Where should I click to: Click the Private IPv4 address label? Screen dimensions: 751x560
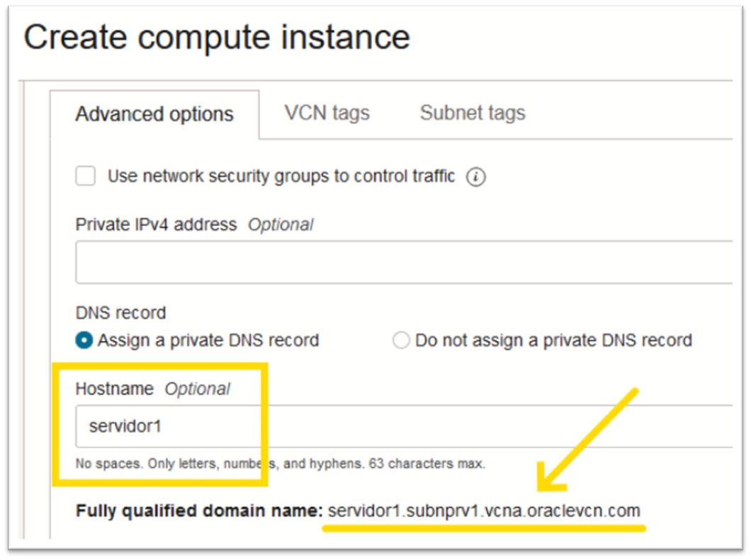coord(156,225)
